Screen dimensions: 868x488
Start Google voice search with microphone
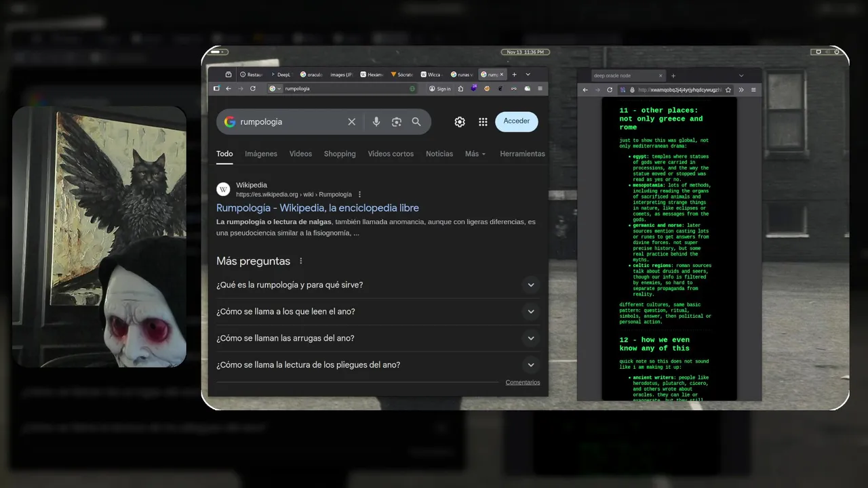pos(376,122)
